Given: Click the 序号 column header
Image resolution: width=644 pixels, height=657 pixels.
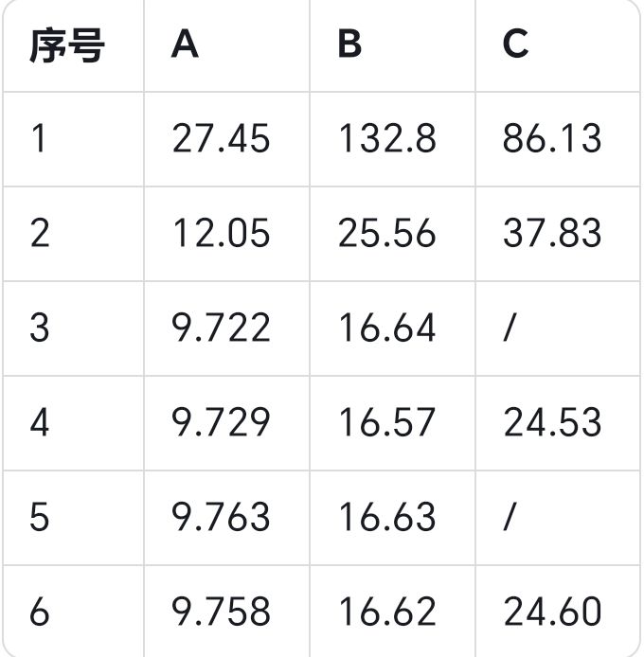Looking at the screenshot, I should (x=66, y=45).
